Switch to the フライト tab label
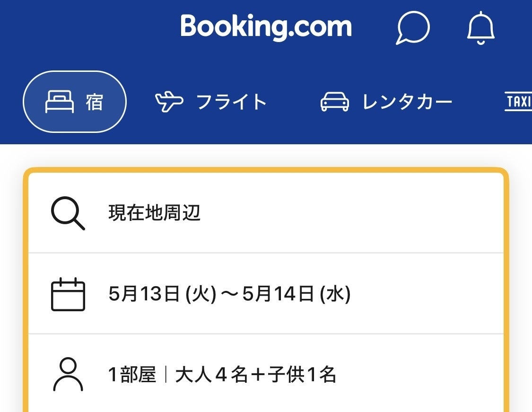Screen dimensions: 532x412 (231, 102)
